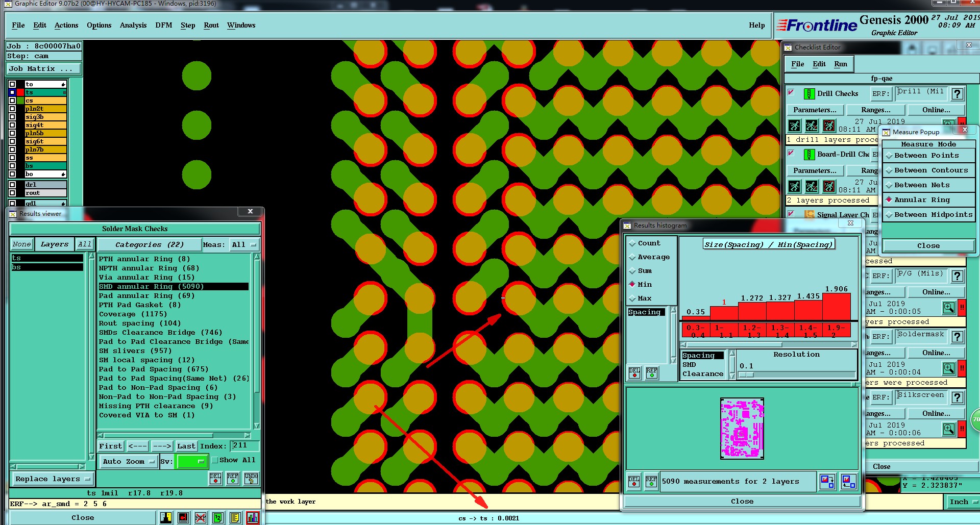Screen dimensions: 980x525
Task: Click the green numbered page icon in Results viewer
Action: click(218, 518)
